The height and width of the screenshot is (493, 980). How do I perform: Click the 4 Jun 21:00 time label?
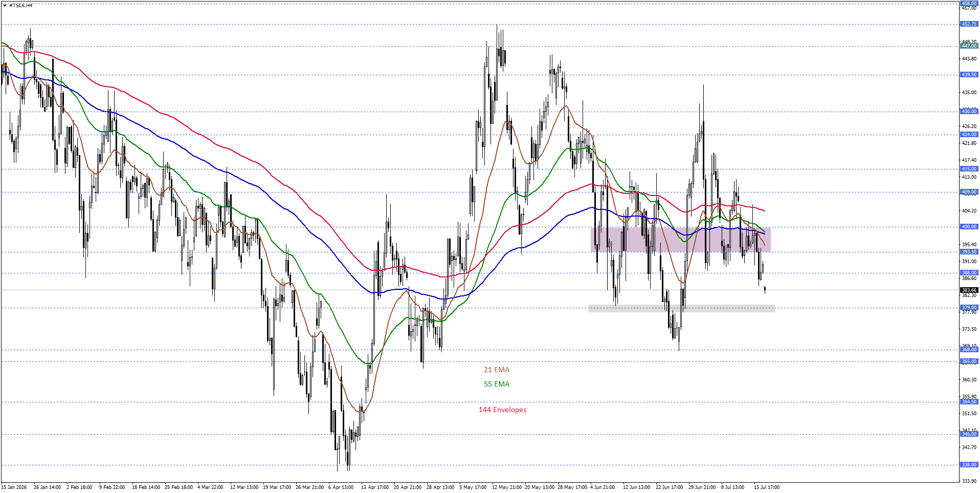coord(603,487)
